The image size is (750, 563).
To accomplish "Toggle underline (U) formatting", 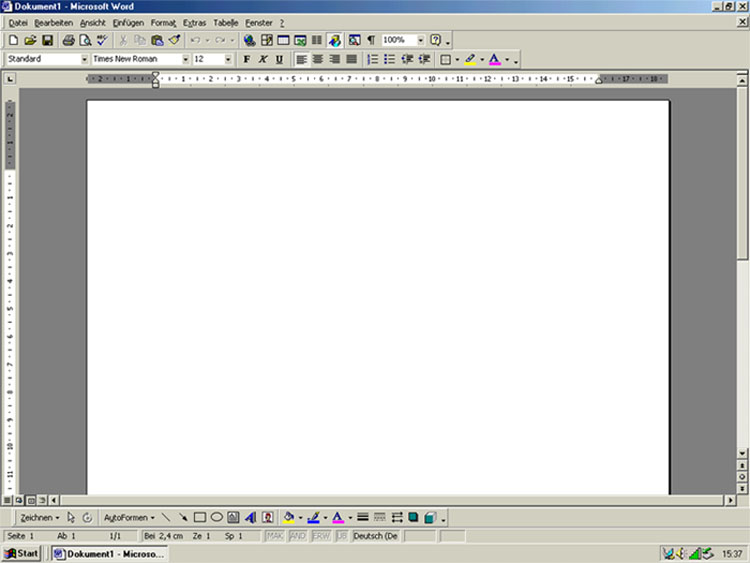I will [x=279, y=59].
